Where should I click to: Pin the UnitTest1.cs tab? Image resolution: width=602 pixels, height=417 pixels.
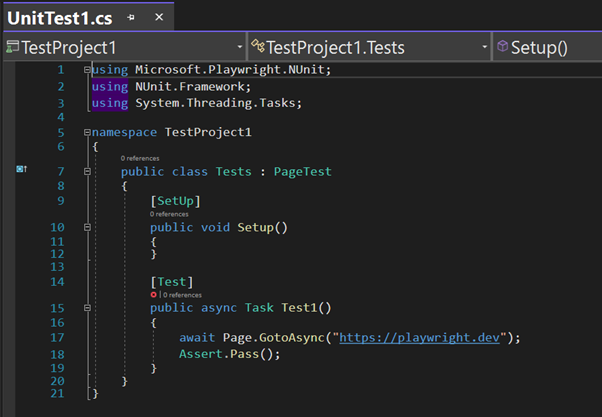tap(132, 17)
